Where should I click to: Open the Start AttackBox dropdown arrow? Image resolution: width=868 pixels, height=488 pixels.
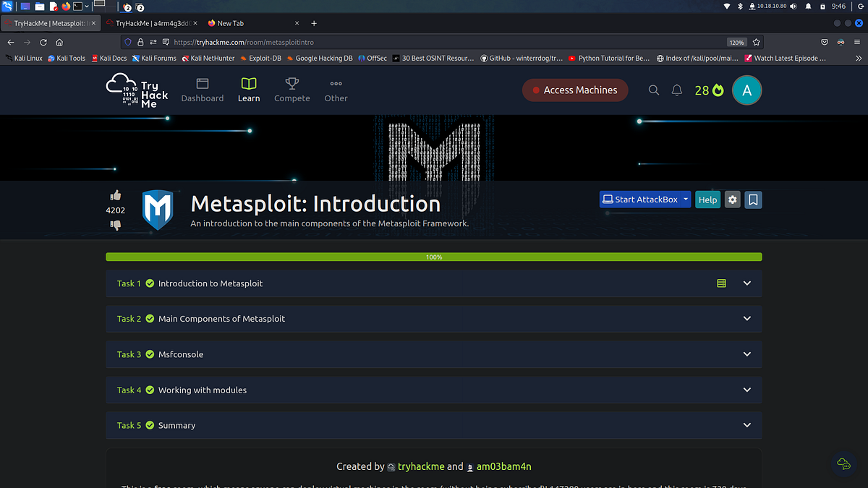click(685, 200)
